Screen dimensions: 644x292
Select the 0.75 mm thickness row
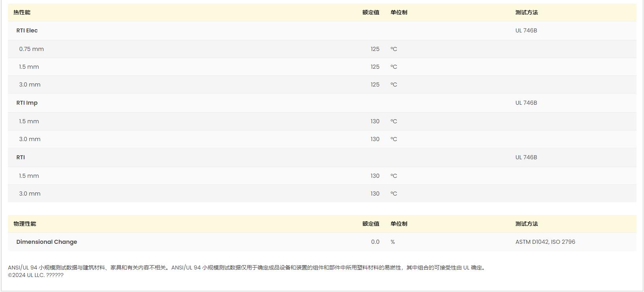(x=322, y=49)
